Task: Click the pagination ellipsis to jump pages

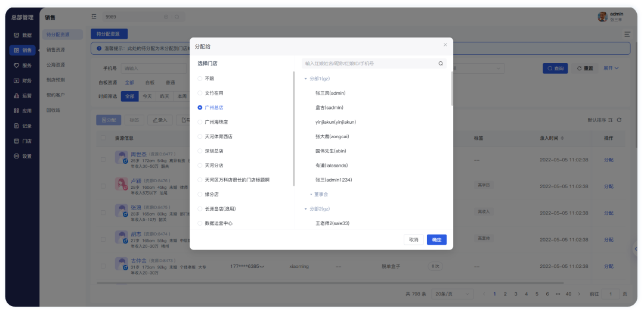Action: click(x=558, y=294)
